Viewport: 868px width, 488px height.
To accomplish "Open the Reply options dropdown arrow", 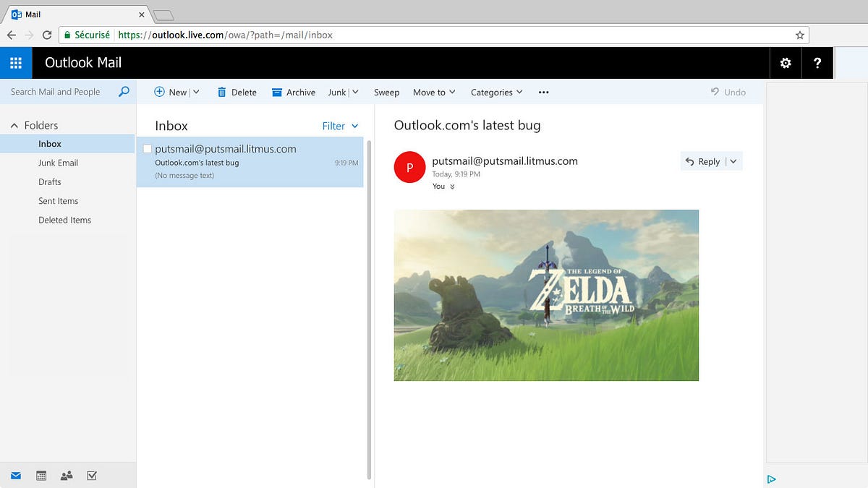I will click(x=733, y=162).
